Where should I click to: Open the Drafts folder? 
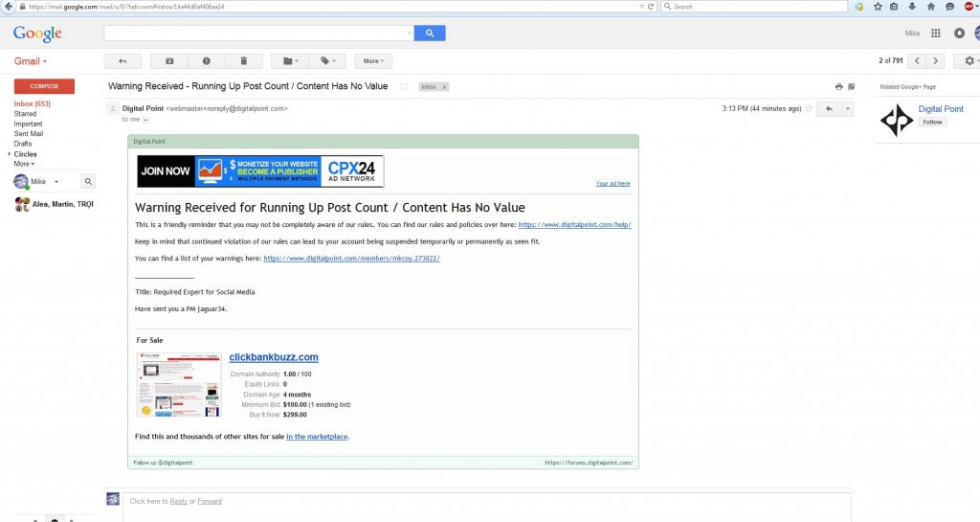[x=23, y=144]
